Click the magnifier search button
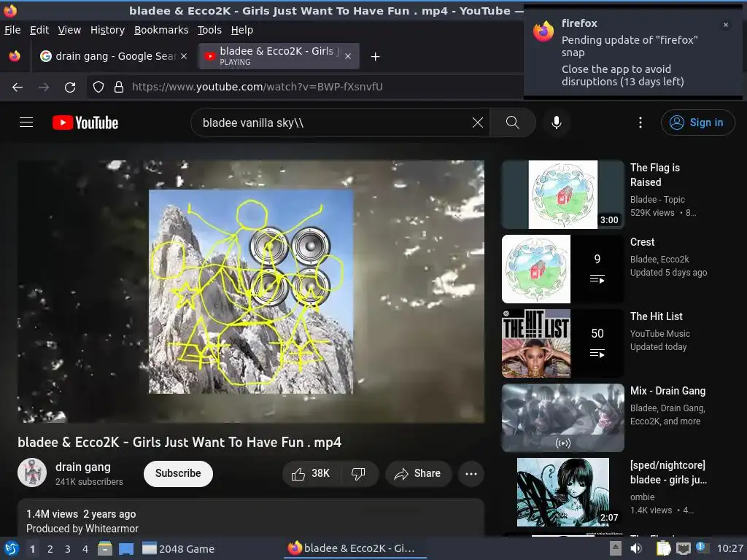The width and height of the screenshot is (747, 560). point(513,122)
